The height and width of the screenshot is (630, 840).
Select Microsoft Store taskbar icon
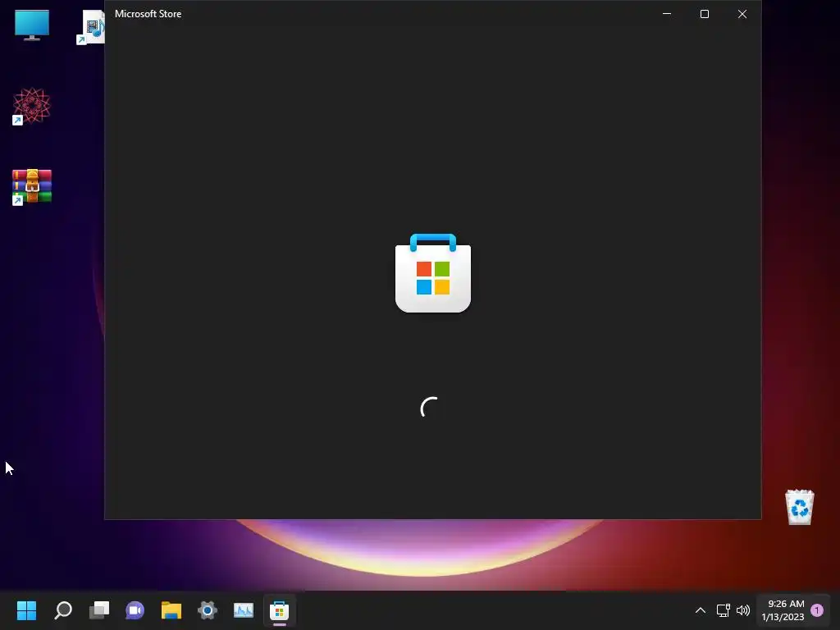279,610
